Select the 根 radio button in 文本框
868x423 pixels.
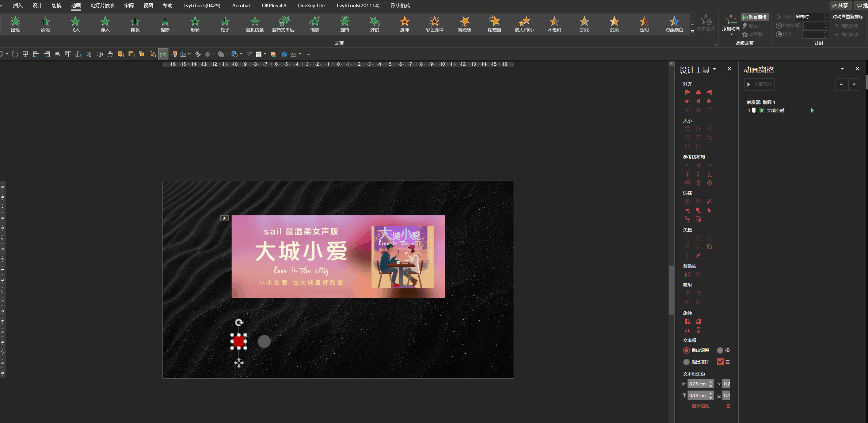coord(720,350)
